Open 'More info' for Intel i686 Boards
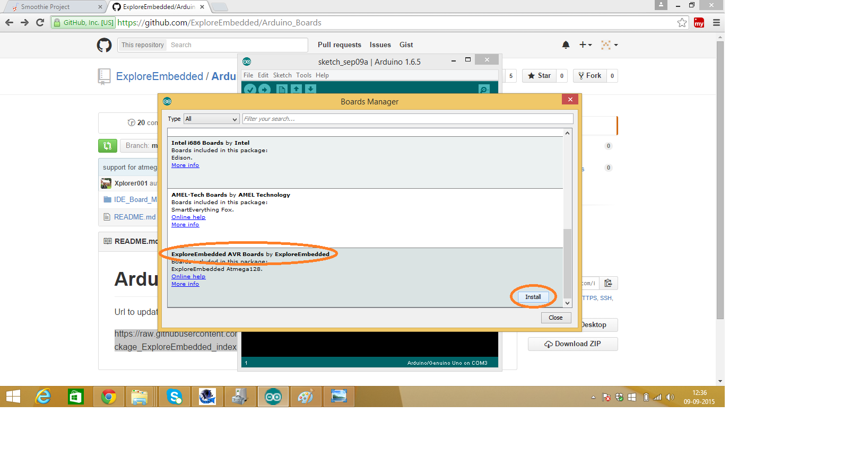This screenshot has width=868, height=475. [x=185, y=165]
